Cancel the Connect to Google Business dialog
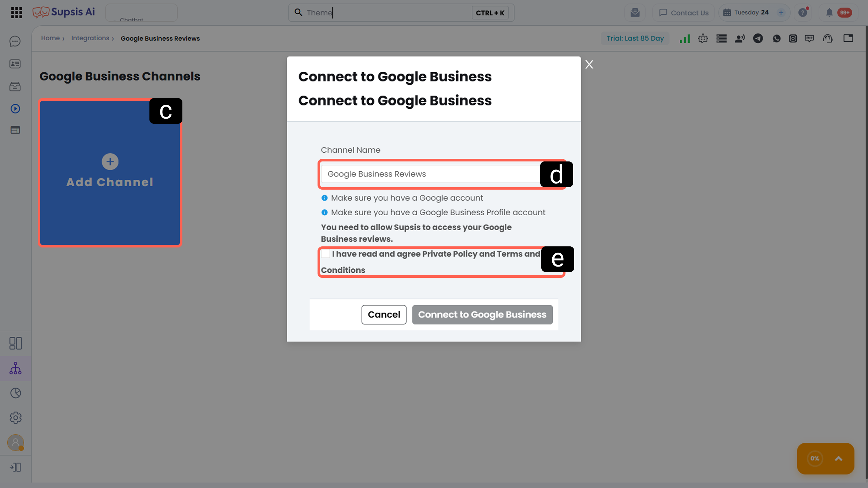868x488 pixels. click(x=384, y=314)
